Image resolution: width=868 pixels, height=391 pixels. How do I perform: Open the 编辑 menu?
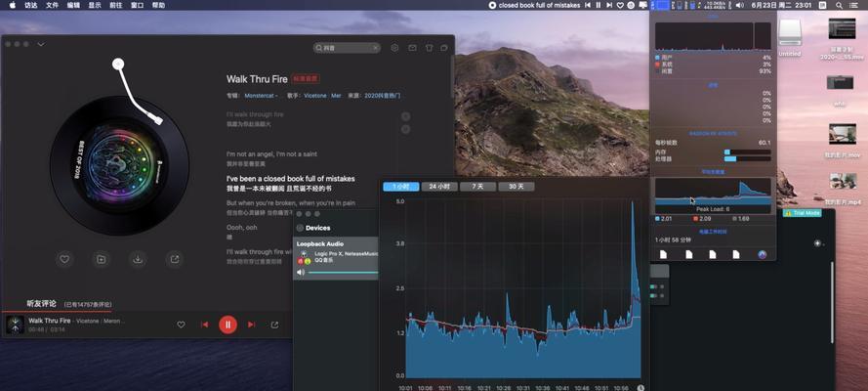coord(73,5)
